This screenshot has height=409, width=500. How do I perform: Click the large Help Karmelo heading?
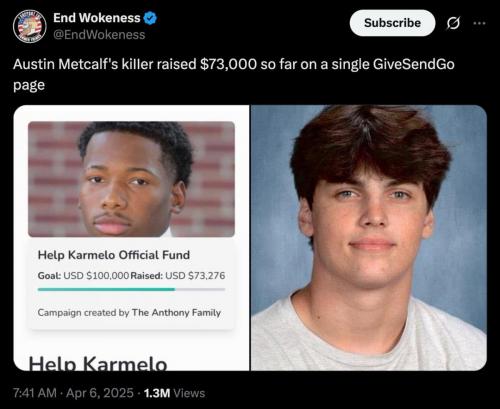[x=98, y=363]
